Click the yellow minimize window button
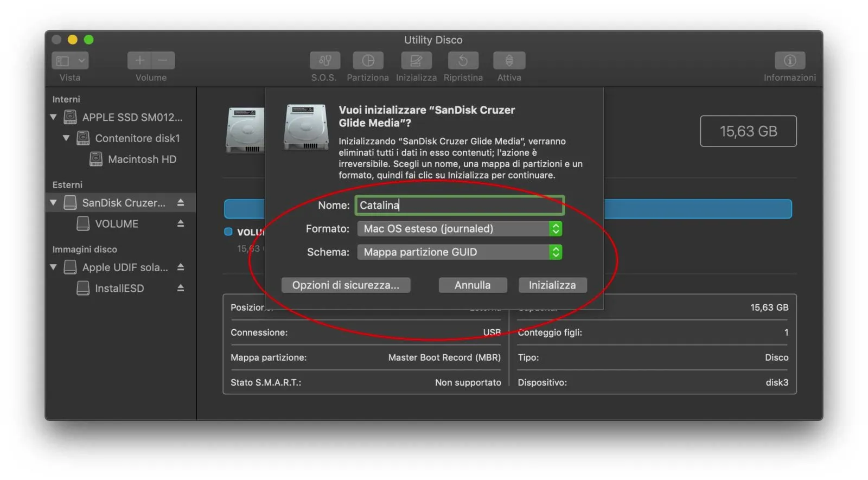 click(73, 40)
